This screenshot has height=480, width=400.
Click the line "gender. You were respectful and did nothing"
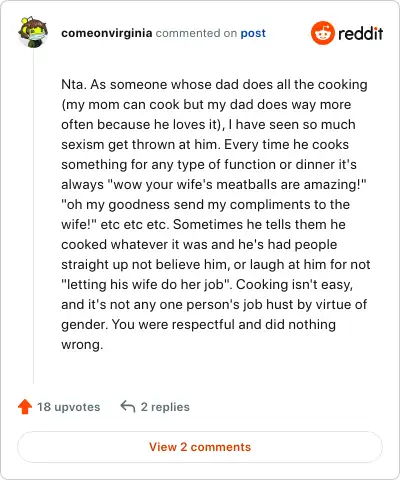[198, 324]
